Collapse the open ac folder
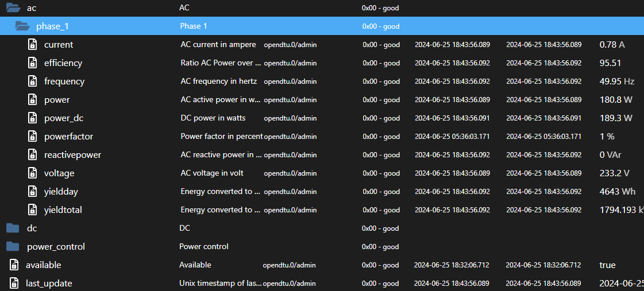The height and width of the screenshot is (291, 644). 13,8
